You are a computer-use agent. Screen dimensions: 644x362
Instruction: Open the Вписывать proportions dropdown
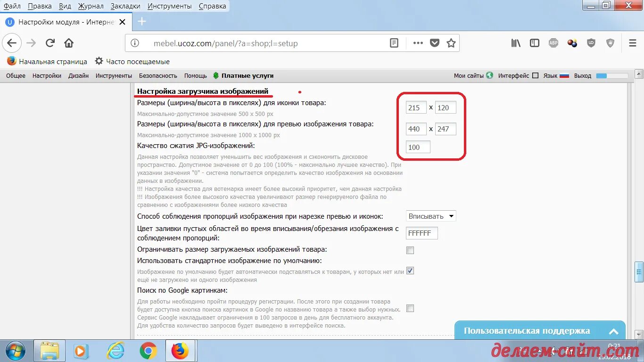(x=431, y=216)
